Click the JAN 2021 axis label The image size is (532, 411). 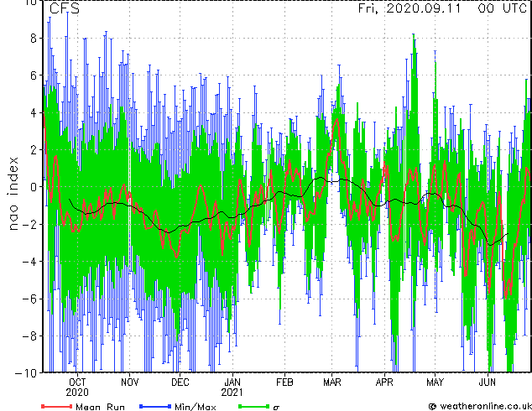coord(232,388)
